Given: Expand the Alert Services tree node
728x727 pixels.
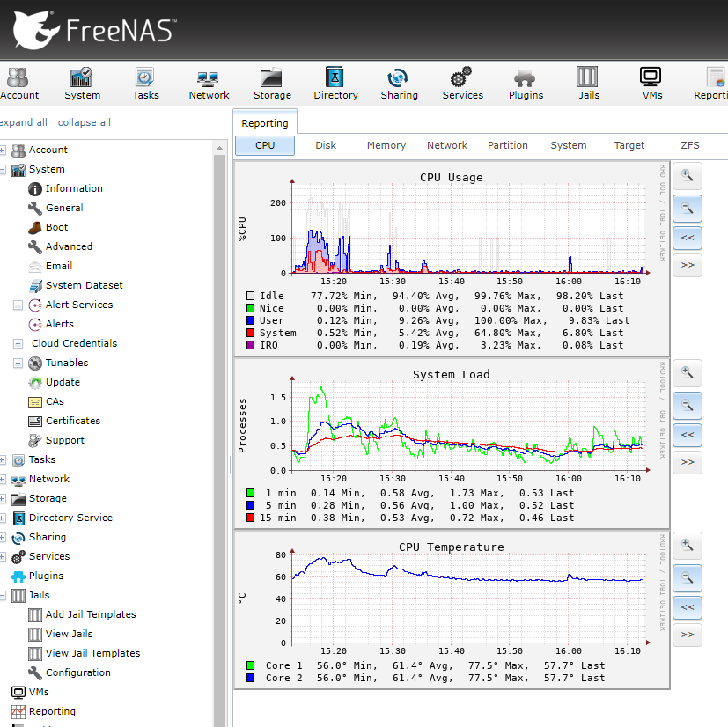Looking at the screenshot, I should (18, 305).
